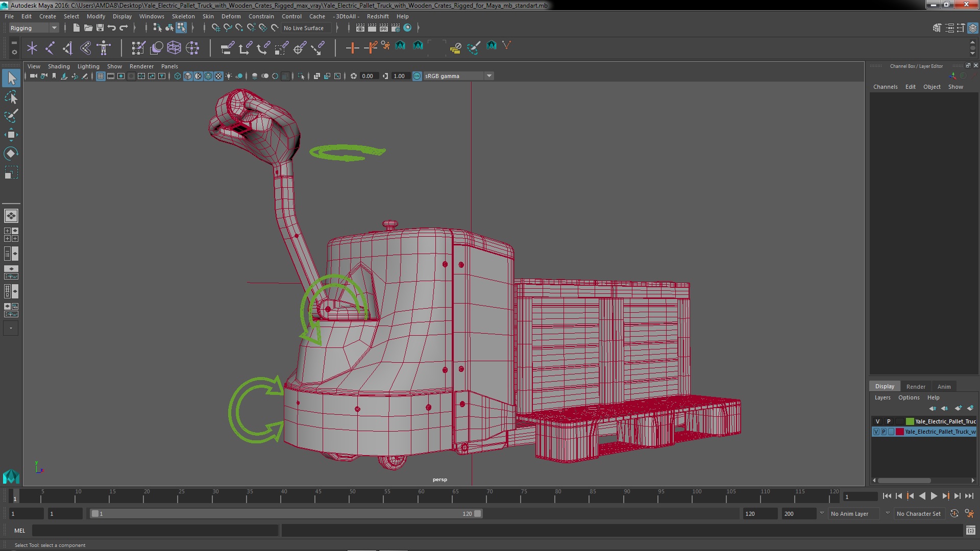Select the Move tool in the toolbox
The image size is (980, 551).
(x=11, y=135)
